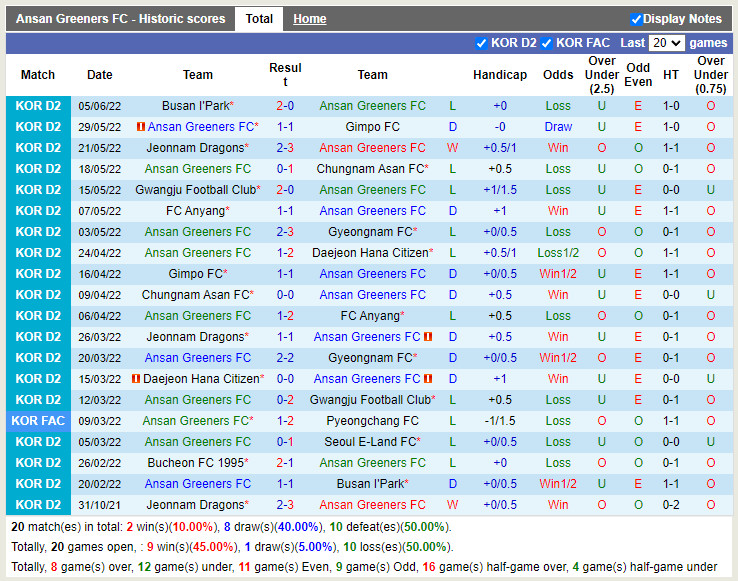The image size is (738, 581).
Task: Uncheck the KOR D2 league filter
Action: click(x=482, y=44)
